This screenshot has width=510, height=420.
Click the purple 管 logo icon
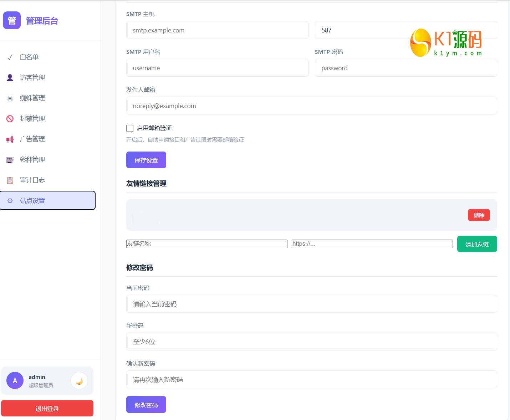point(12,20)
